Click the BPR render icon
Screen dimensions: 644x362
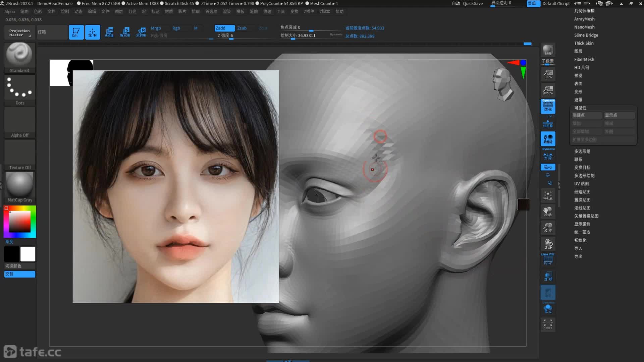[x=548, y=50]
